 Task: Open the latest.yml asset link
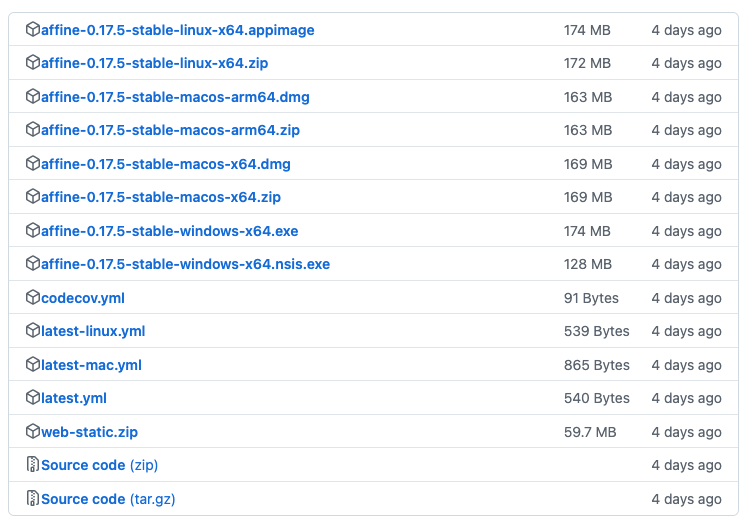[x=74, y=398]
